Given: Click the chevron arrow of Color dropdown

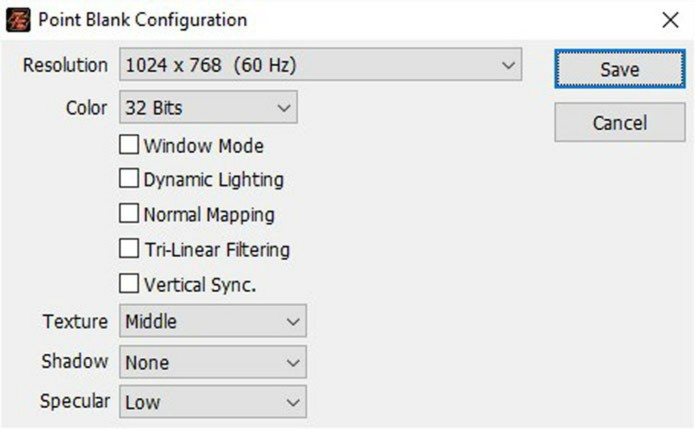Looking at the screenshot, I should click(283, 108).
